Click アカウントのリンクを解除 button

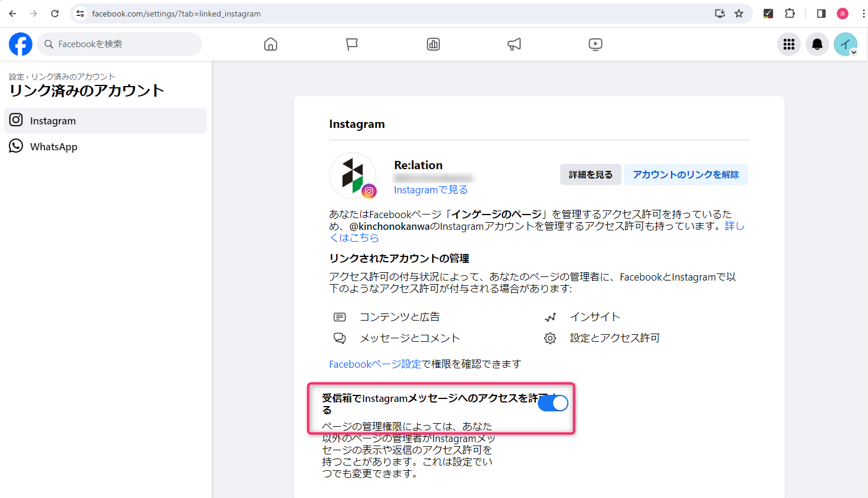(686, 174)
